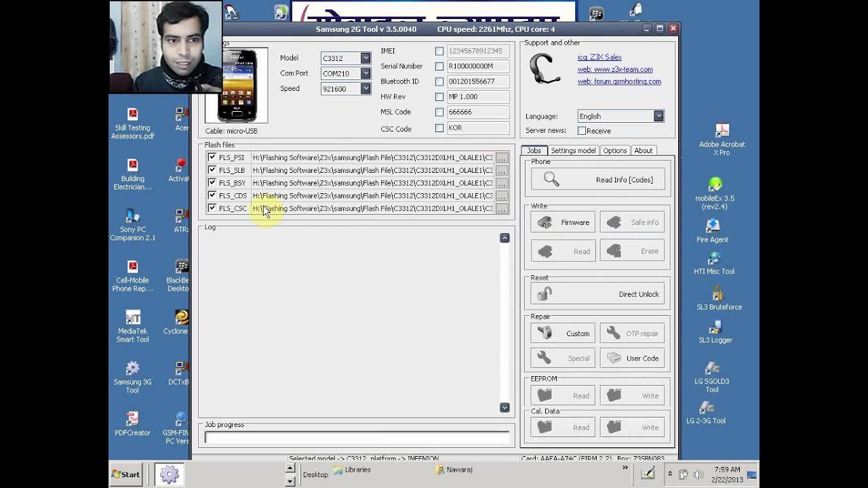Toggle the Bluetooth ID checkbox
This screenshot has width=868, height=488.
(439, 81)
